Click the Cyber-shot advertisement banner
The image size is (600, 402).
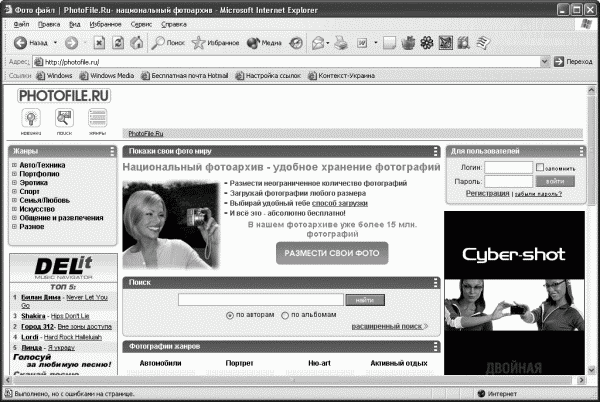tap(514, 293)
